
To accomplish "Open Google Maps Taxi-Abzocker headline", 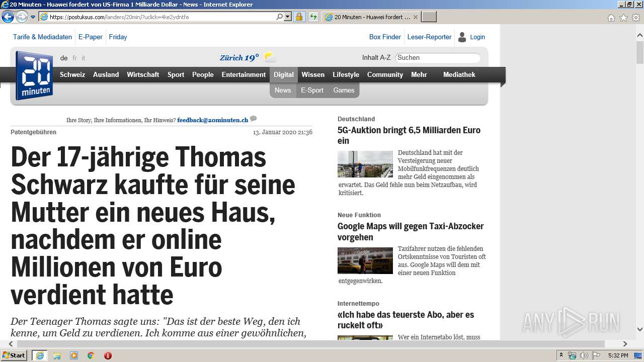I will pyautogui.click(x=411, y=231).
